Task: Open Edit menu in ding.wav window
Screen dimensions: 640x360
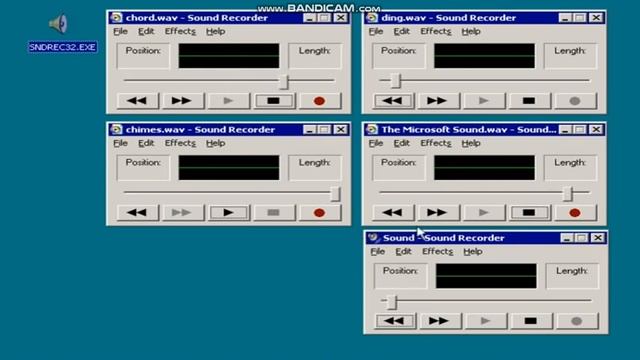Action: tap(401, 31)
